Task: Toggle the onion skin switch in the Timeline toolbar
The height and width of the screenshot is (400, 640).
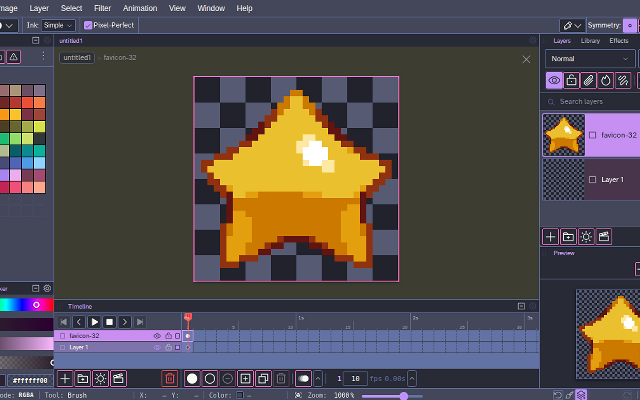Action: tap(303, 379)
